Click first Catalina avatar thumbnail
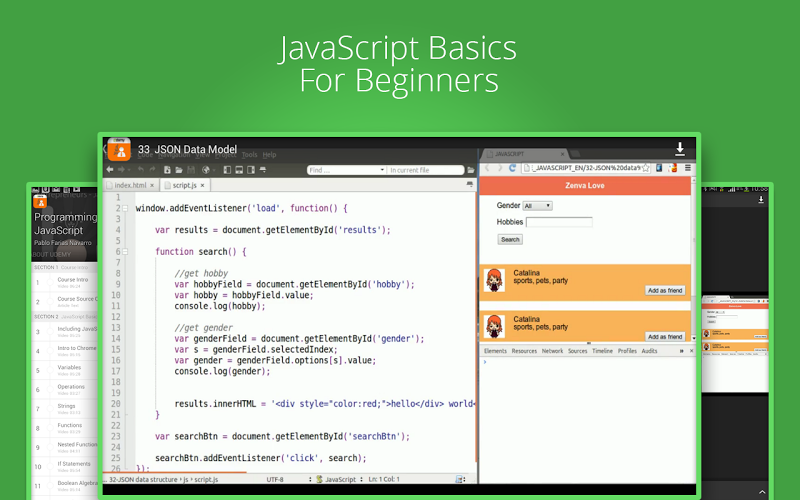This screenshot has width=800, height=500. (x=494, y=281)
